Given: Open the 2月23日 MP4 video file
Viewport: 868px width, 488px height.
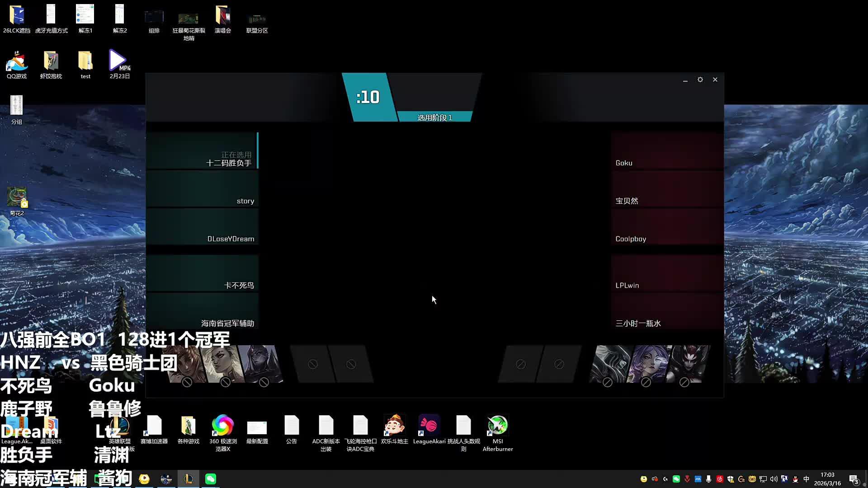Looking at the screenshot, I should (119, 62).
